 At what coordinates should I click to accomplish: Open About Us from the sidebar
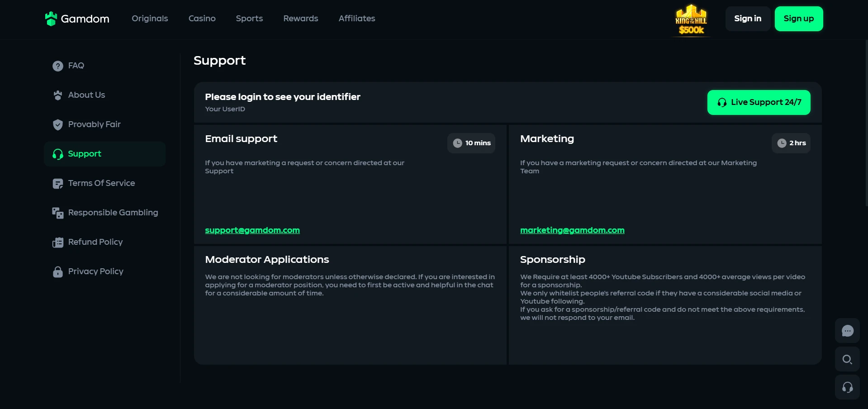(105, 95)
